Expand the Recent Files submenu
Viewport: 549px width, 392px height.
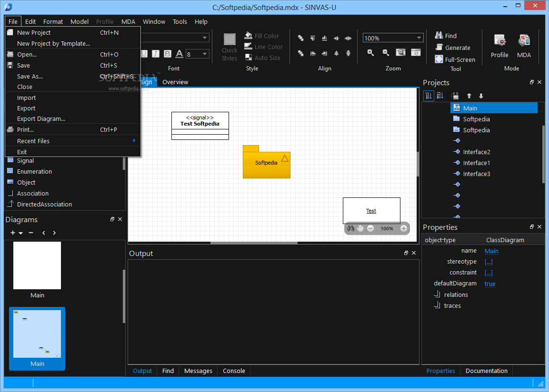(73, 140)
